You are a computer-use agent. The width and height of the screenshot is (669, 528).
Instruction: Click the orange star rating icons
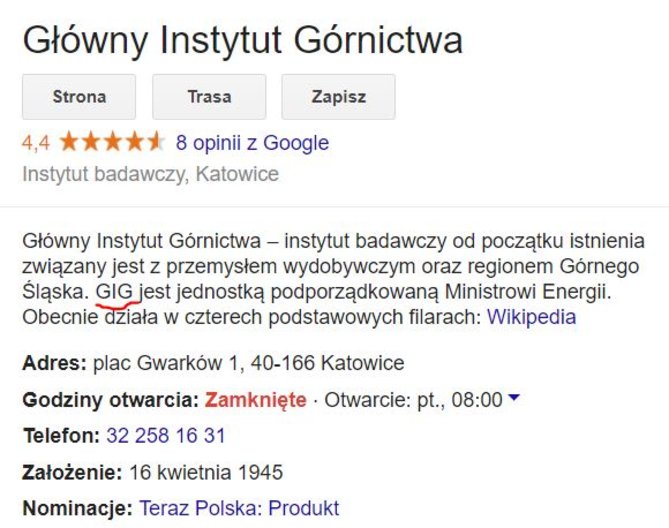112,142
